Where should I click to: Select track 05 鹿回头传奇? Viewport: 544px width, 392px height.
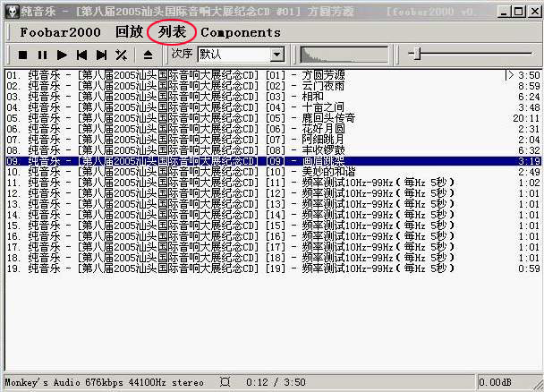[x=273, y=118]
